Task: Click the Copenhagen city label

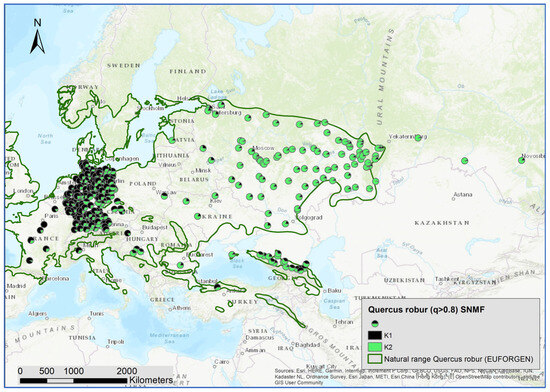Action: click(121, 159)
